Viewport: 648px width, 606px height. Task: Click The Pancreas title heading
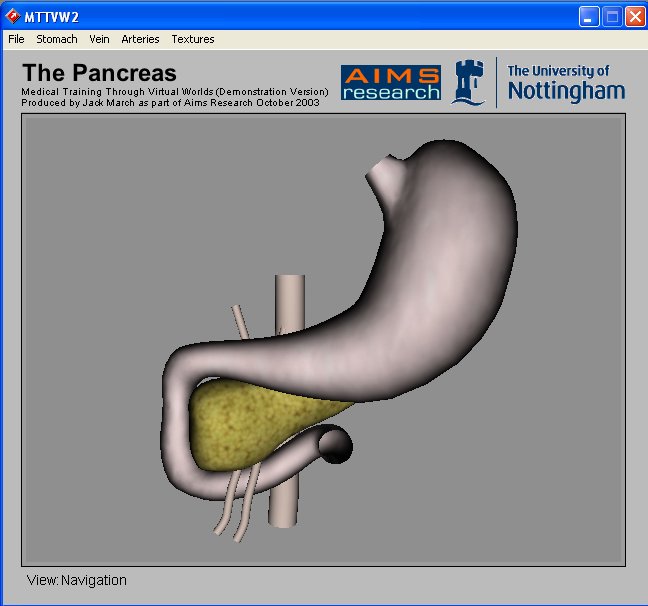[x=99, y=73]
